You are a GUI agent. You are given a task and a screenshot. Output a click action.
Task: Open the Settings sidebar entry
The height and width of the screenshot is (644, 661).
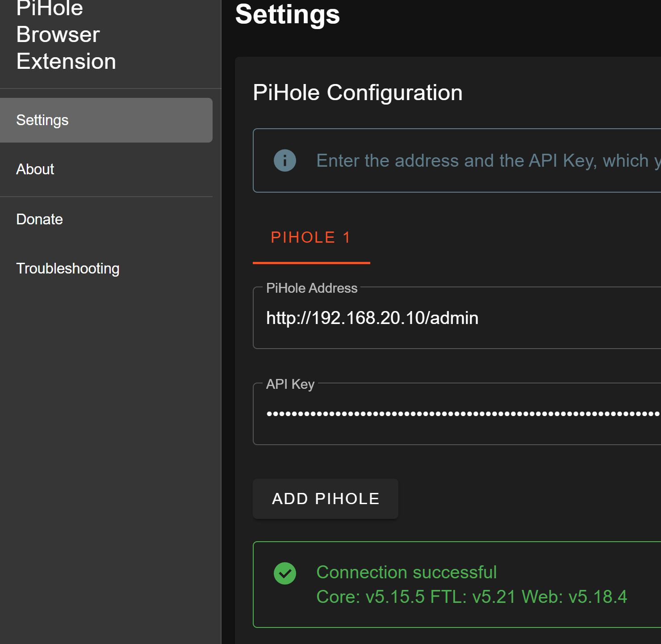42,120
